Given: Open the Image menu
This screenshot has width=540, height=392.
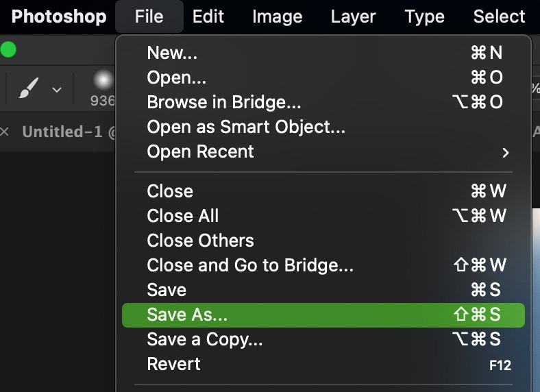Looking at the screenshot, I should [x=278, y=16].
